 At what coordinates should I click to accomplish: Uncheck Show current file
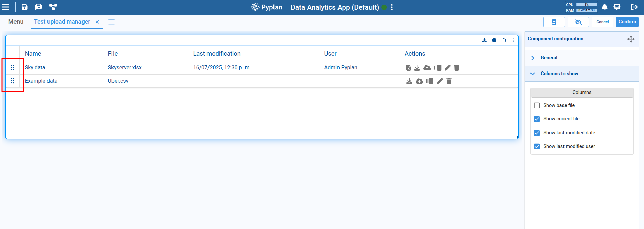(x=537, y=119)
